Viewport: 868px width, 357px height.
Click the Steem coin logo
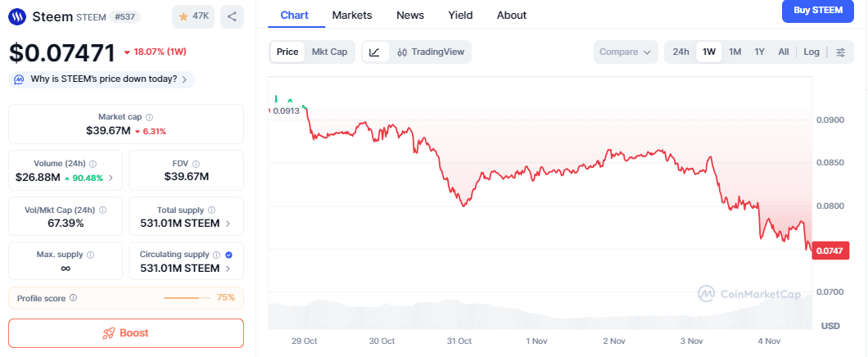coord(18,16)
